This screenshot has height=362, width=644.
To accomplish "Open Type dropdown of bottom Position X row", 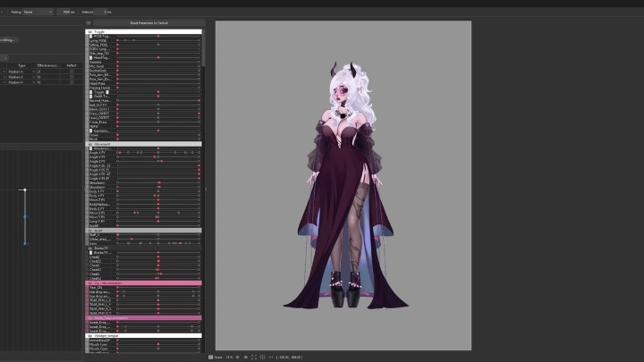I will [x=34, y=82].
